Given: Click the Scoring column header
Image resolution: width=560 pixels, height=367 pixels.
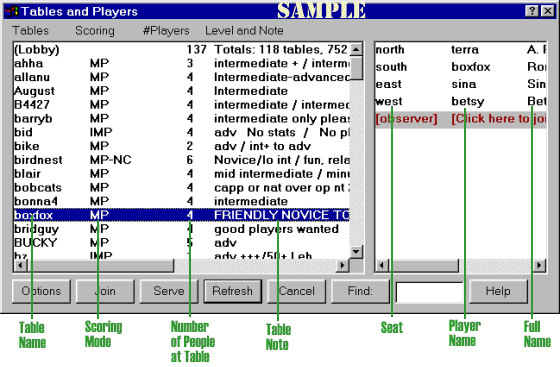Looking at the screenshot, I should coord(95,31).
